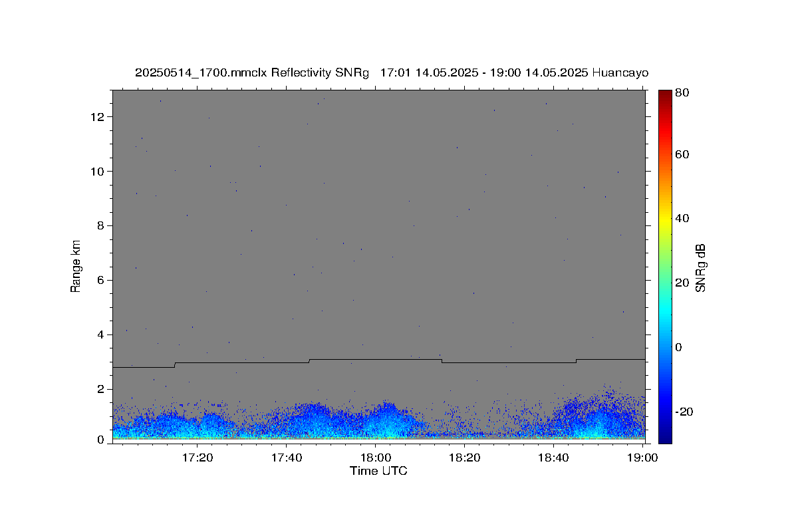This screenshot has height=532, width=798.
Task: Click the y-axis tick label '10'
Action: coord(99,172)
